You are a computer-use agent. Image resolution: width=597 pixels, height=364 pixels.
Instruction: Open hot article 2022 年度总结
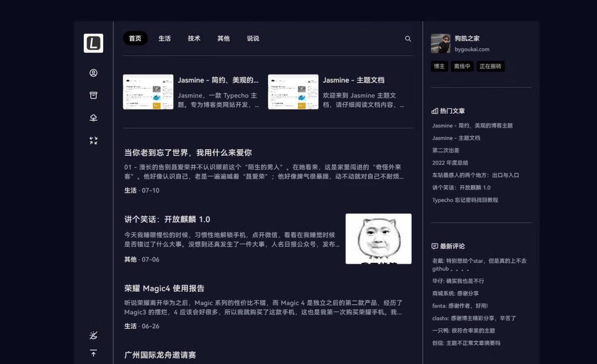tap(450, 163)
